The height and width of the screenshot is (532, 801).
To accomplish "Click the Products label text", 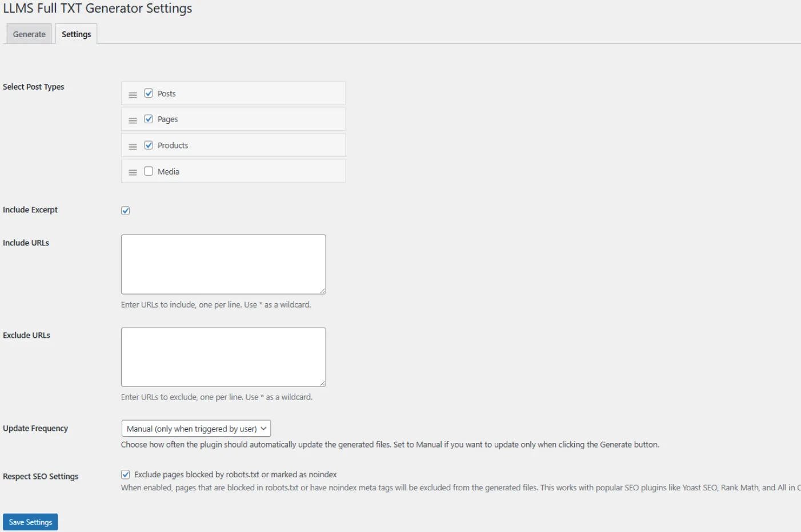I will tap(173, 146).
